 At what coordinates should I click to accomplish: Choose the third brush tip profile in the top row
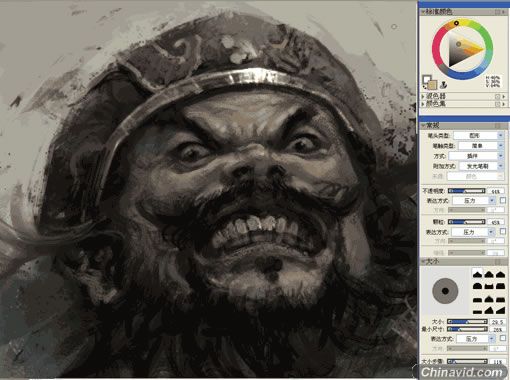500,274
